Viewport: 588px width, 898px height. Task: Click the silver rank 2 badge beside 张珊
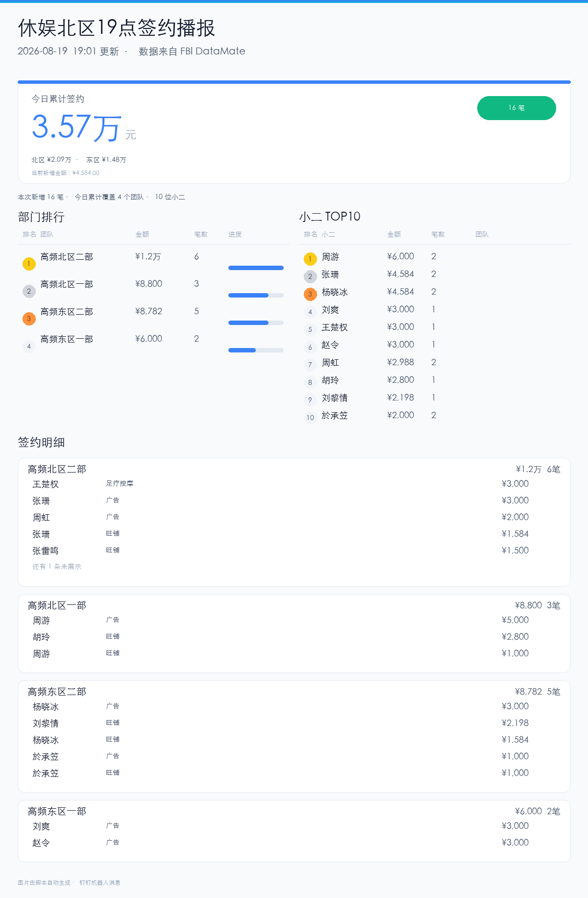[x=310, y=276]
